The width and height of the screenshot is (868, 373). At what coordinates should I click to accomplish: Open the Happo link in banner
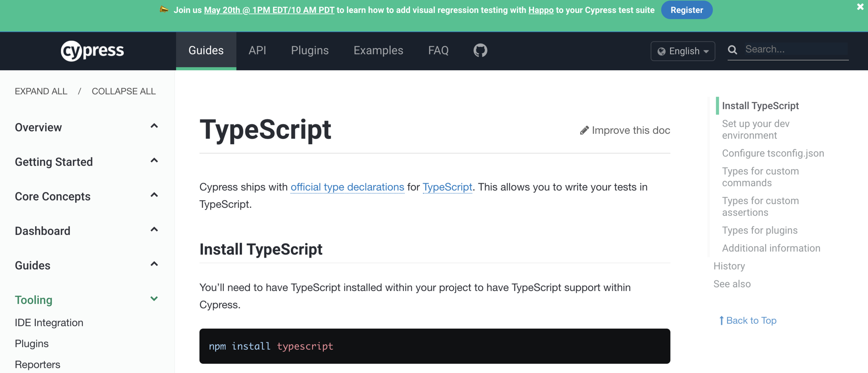point(541,10)
